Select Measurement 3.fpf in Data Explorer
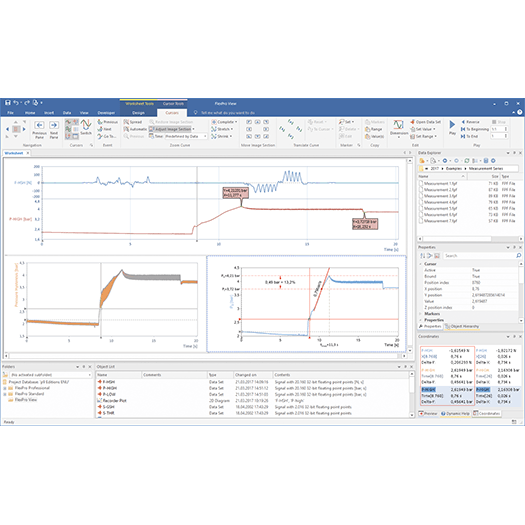525x525 pixels. (440, 196)
